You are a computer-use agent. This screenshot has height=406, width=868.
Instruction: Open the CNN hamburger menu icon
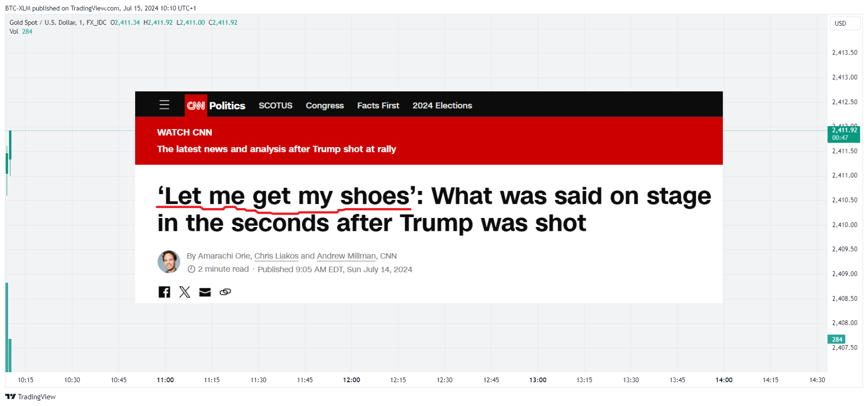(164, 105)
